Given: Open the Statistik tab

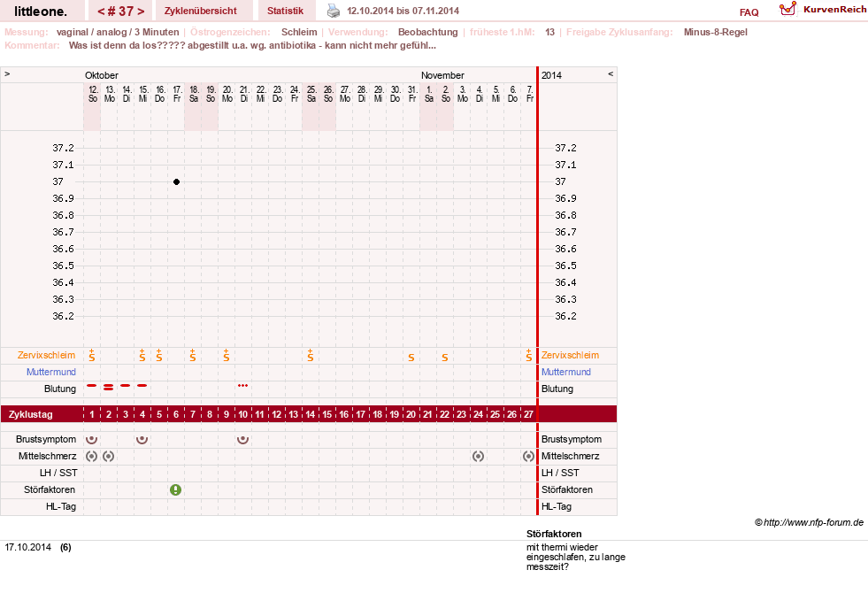Looking at the screenshot, I should click(285, 11).
